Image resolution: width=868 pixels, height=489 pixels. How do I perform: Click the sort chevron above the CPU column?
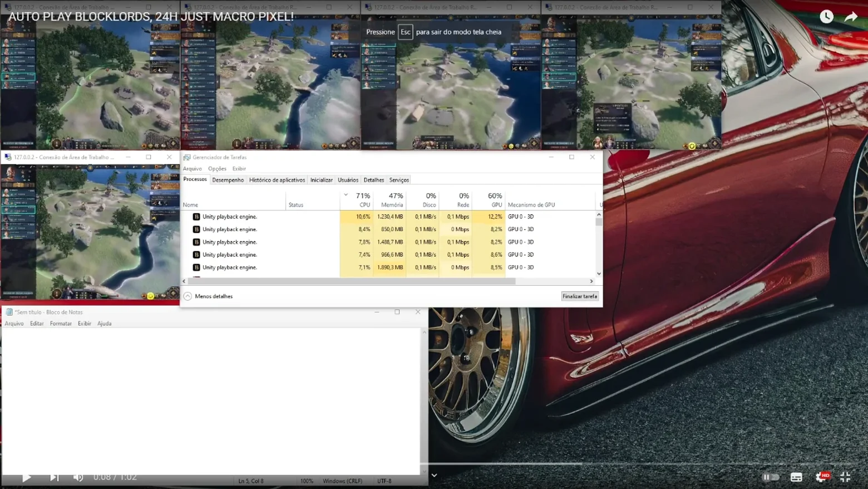click(x=346, y=195)
